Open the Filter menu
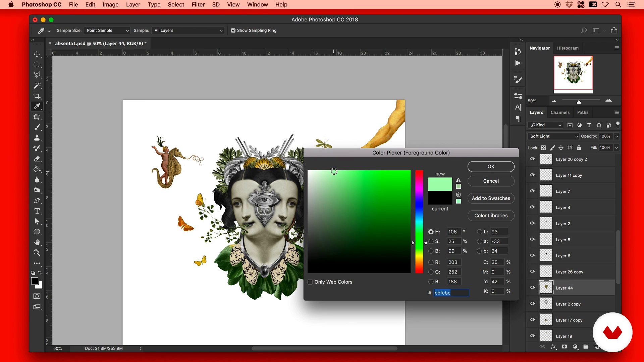This screenshot has height=362, width=644. pos(198,5)
